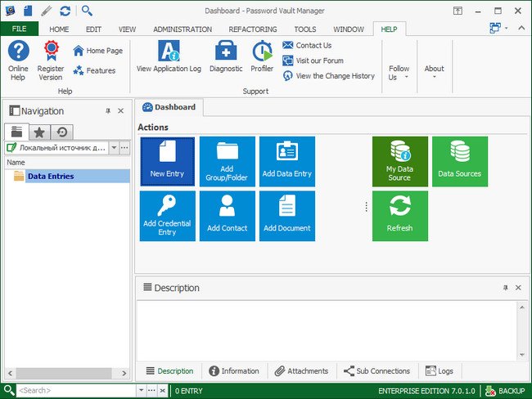Click inside the Search input field
The image size is (532, 399).
77,391
